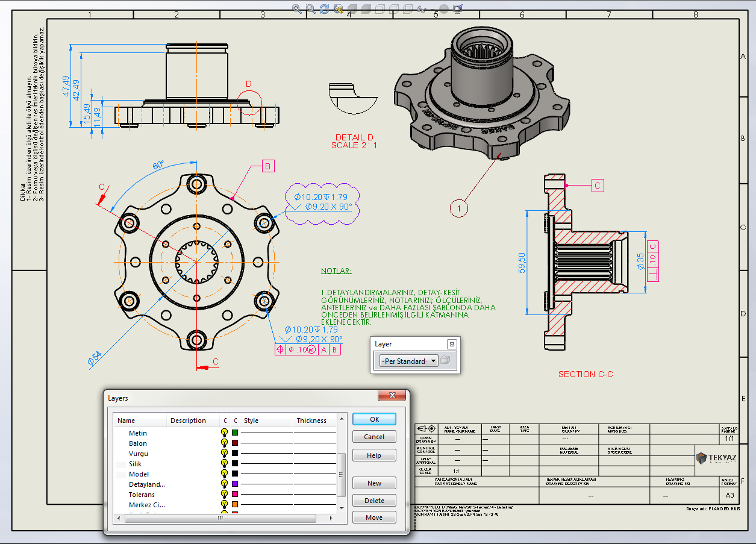The width and height of the screenshot is (756, 544).
Task: Delete the selected layer
Action: [x=373, y=500]
